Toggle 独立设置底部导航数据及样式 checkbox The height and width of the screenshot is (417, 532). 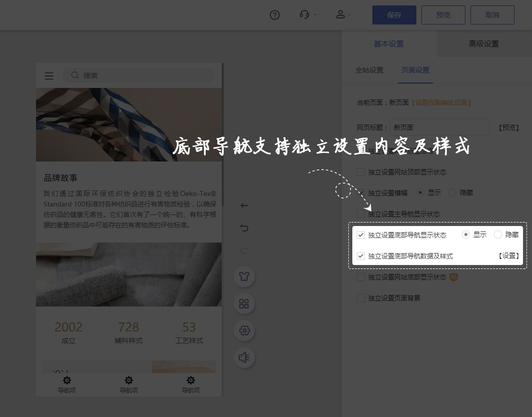(x=361, y=256)
